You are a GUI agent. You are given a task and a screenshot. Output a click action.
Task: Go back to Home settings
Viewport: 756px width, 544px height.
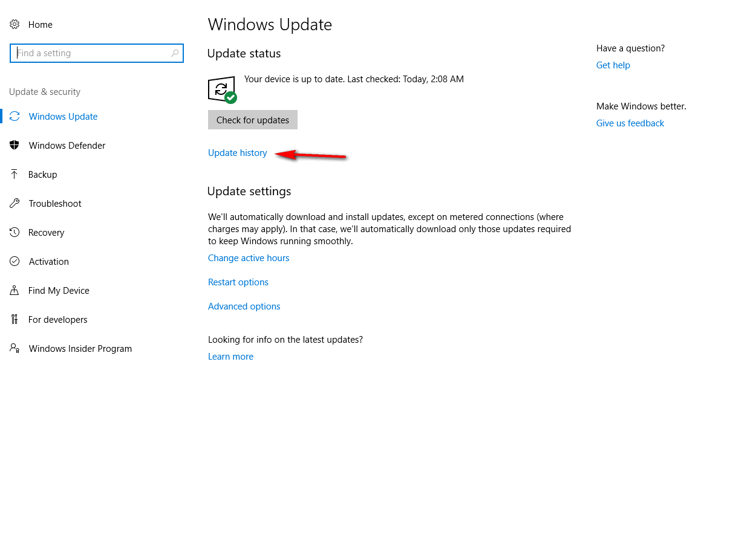41,25
